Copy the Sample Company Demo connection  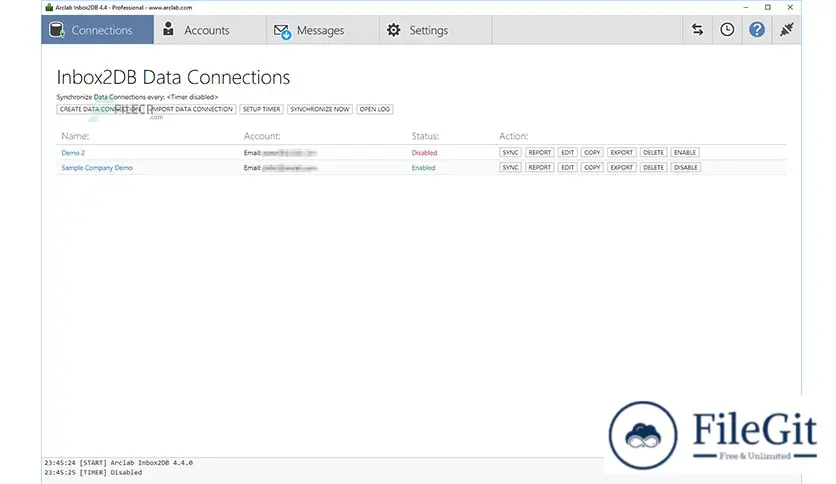coord(592,167)
